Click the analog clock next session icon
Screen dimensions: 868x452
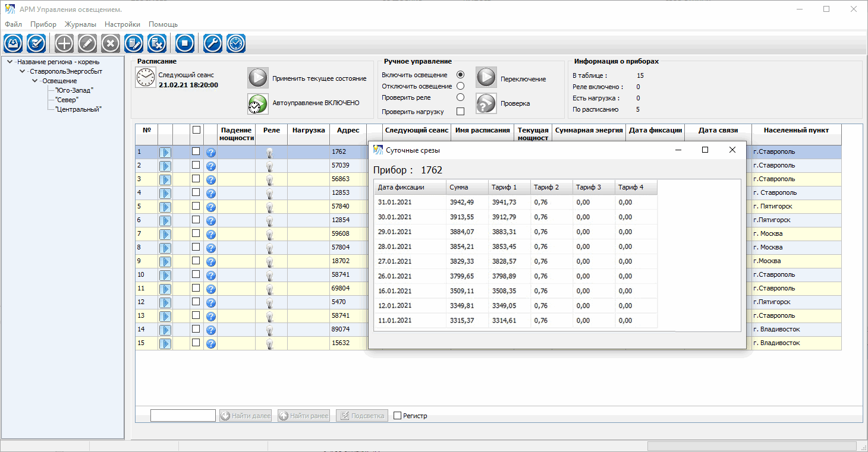145,77
